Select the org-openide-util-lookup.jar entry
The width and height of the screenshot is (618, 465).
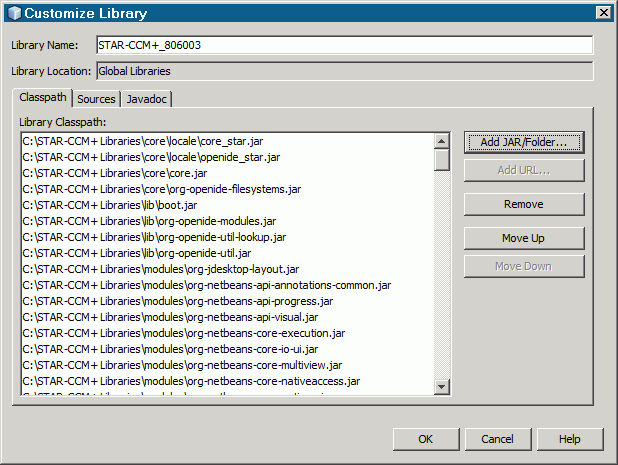click(x=228, y=237)
